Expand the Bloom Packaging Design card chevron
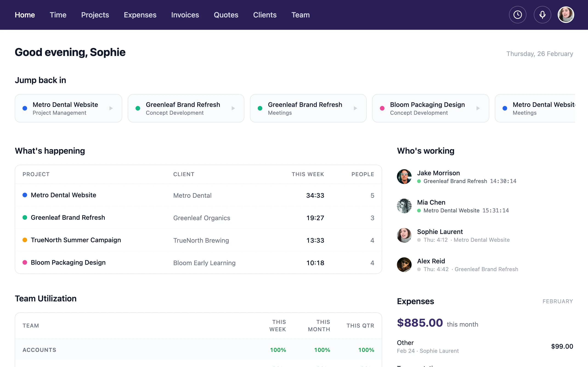Viewport: 588px width, 367px height. point(478,108)
